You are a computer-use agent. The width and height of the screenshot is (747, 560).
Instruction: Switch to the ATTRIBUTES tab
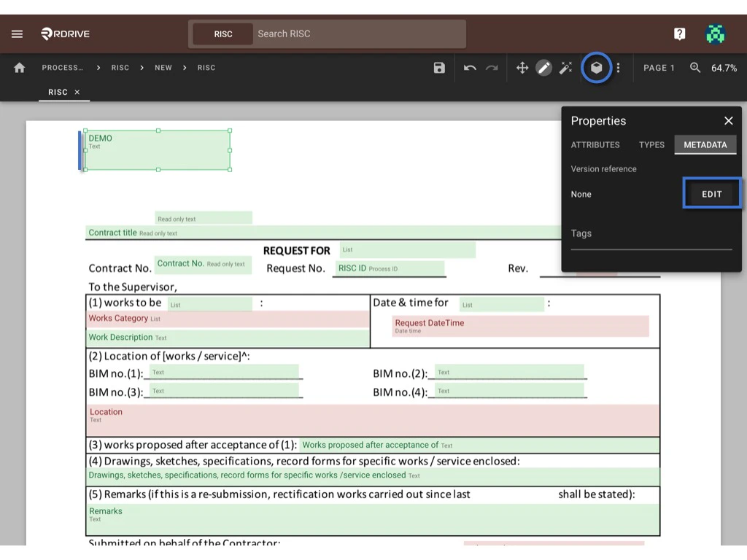[x=595, y=144]
